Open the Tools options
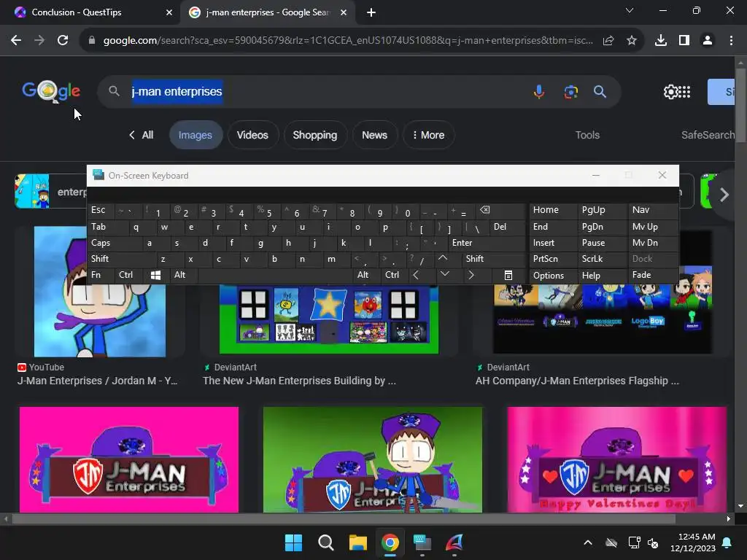The width and height of the screenshot is (747, 560). click(587, 135)
